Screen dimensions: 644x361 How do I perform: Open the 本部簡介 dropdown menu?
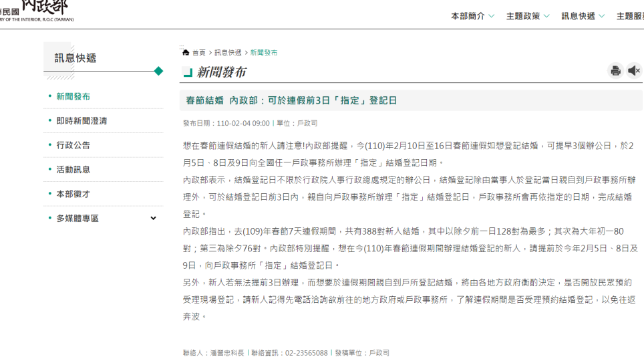pyautogui.click(x=472, y=16)
